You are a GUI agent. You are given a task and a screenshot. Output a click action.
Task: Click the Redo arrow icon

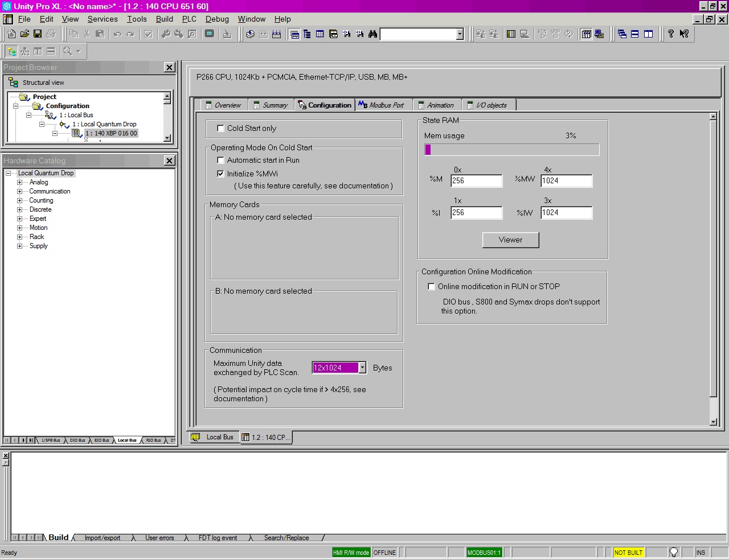click(130, 34)
